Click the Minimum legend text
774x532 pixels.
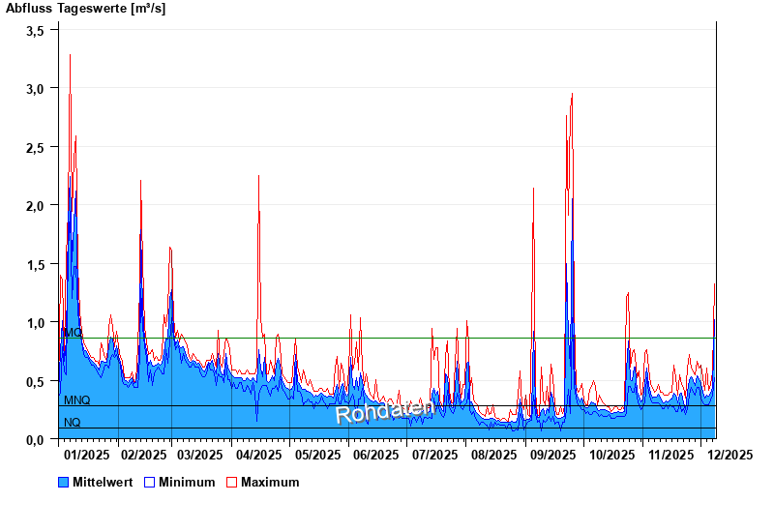coord(187,482)
